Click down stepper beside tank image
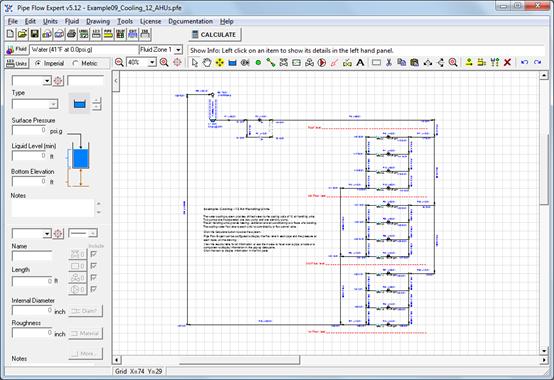This screenshot has width=554, height=380. click(x=97, y=107)
